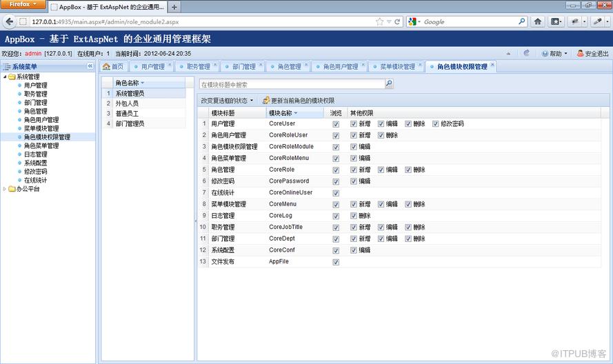Sort by 模块名称 column header

coord(295,113)
